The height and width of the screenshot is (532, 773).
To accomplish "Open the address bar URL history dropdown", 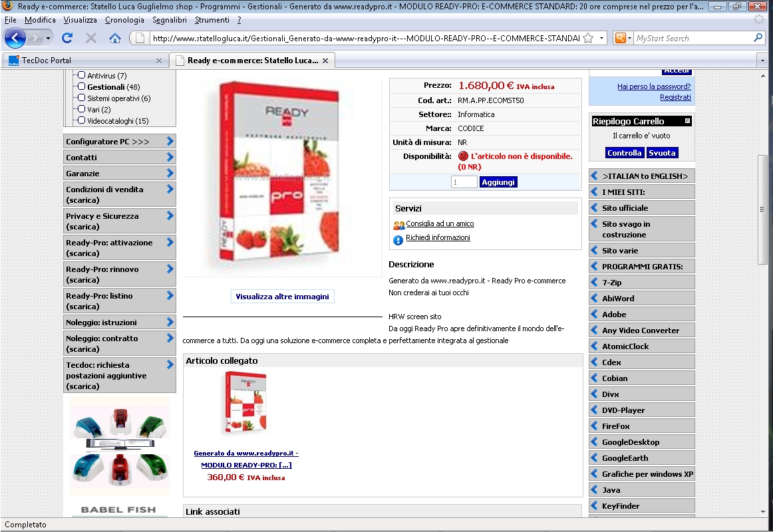I will pos(601,38).
